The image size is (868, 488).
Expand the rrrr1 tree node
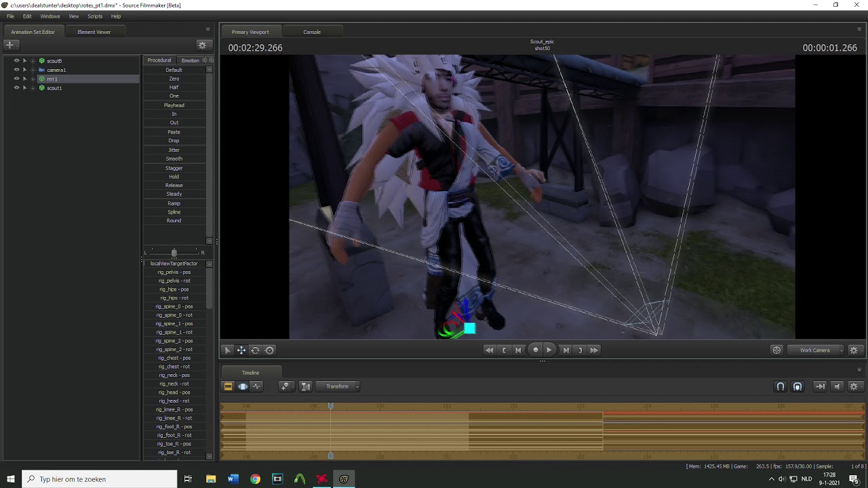coord(33,79)
